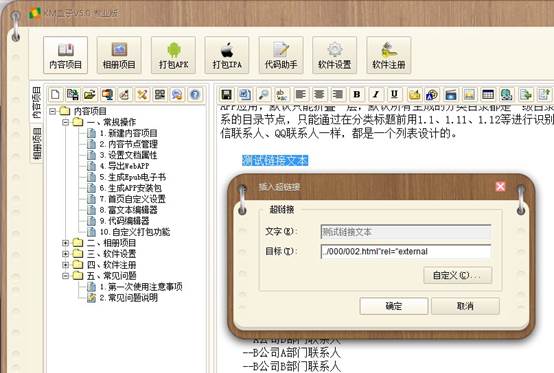This screenshot has width=554, height=373.
Task: Select 8. 富文本编辑器 tree item
Action: pyautogui.click(x=128, y=210)
